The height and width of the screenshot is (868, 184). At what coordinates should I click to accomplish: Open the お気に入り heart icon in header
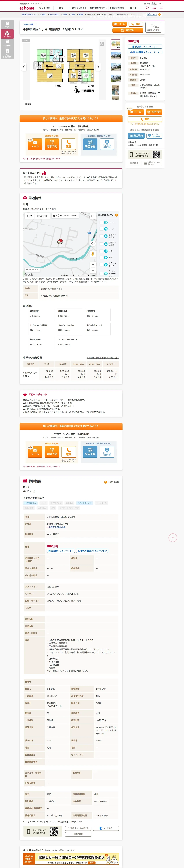tap(147, 8)
